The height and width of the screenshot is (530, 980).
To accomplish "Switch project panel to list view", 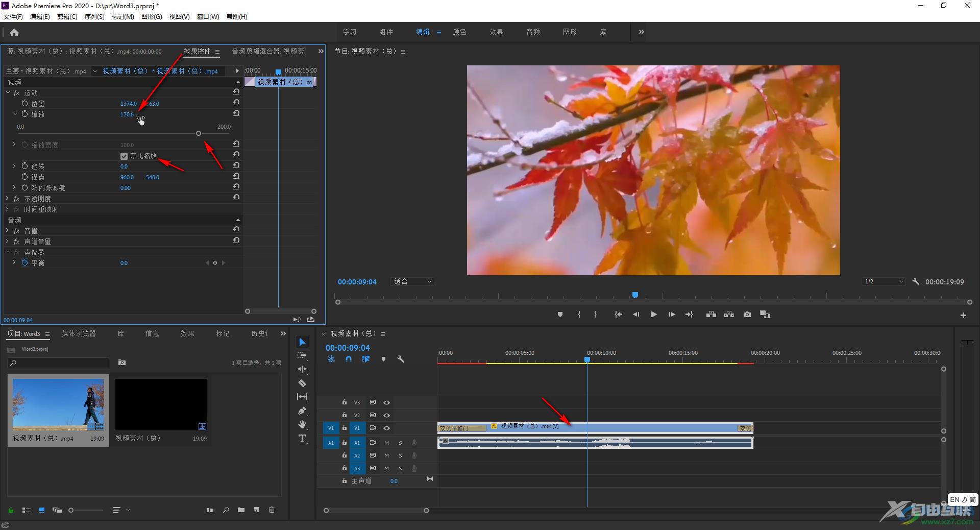I will coord(27,510).
